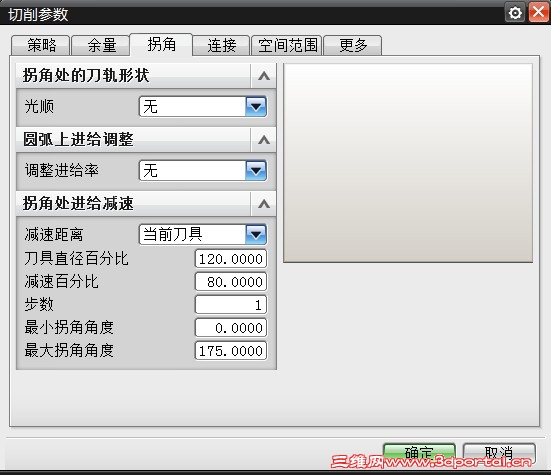Go to the 空间范围 tab
This screenshot has height=475, width=551.
[287, 45]
